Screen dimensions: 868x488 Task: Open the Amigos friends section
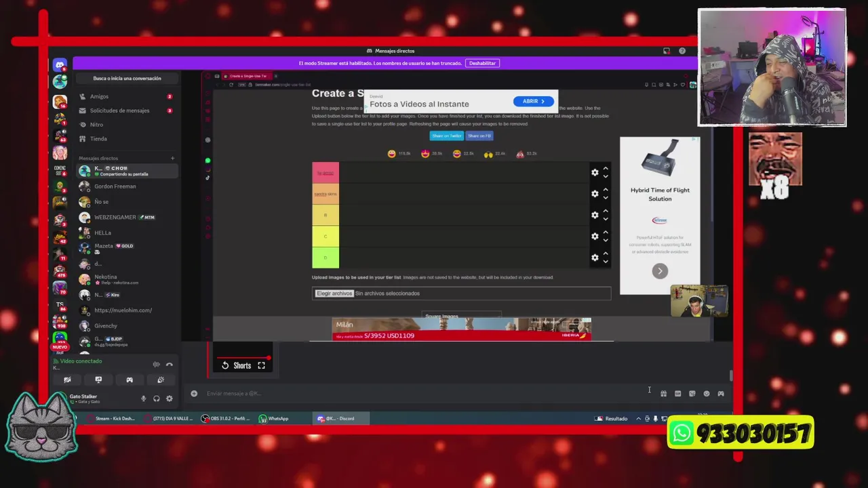pos(126,96)
